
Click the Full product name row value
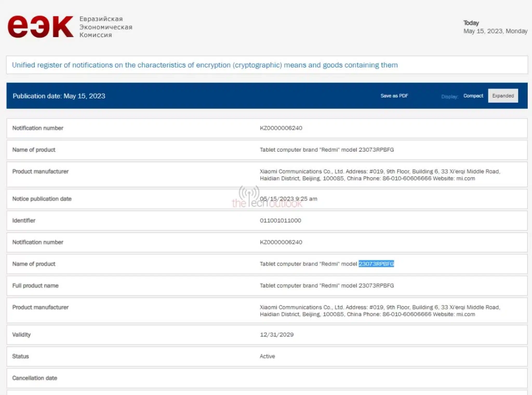click(327, 286)
